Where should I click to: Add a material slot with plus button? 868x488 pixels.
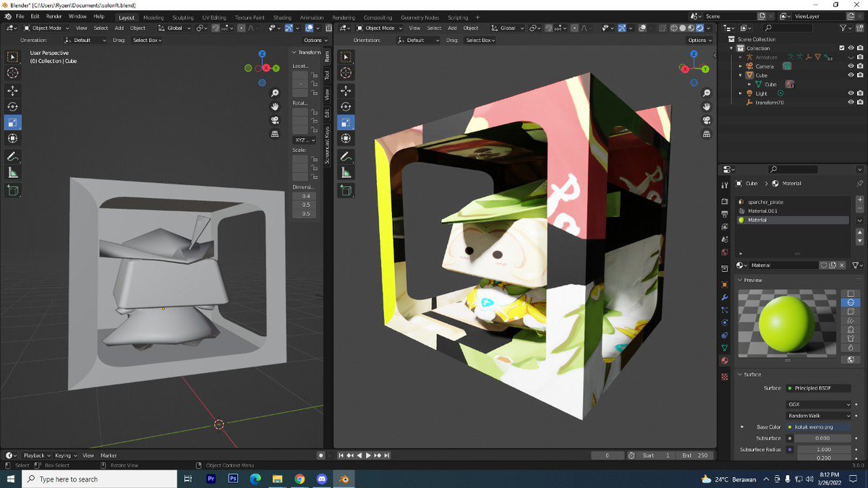(859, 200)
